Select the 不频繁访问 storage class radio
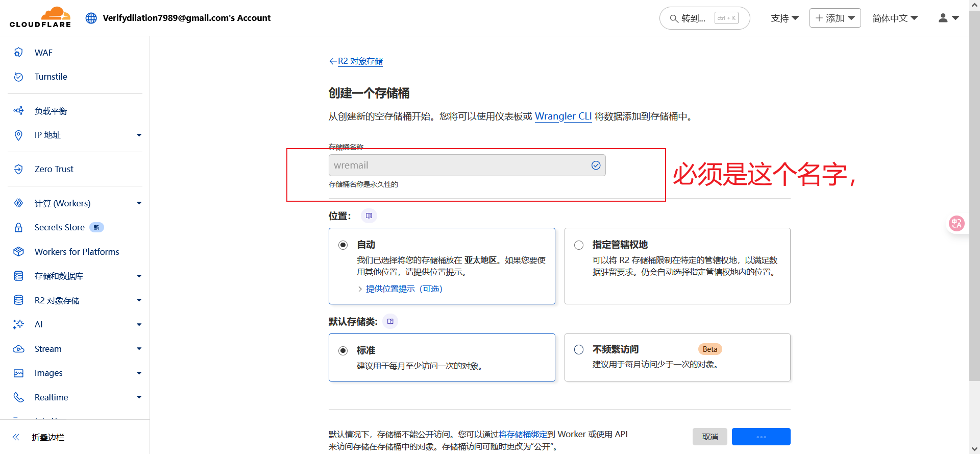The width and height of the screenshot is (980, 454). pos(579,350)
